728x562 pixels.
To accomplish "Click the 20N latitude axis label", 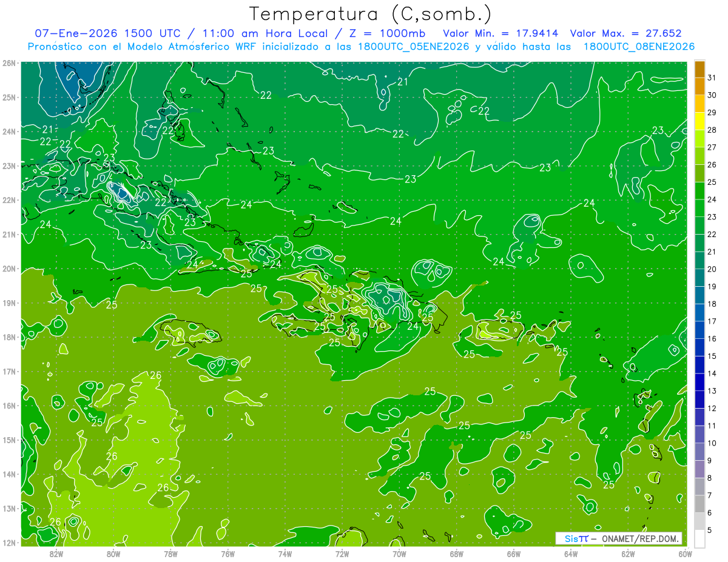I will click(9, 269).
